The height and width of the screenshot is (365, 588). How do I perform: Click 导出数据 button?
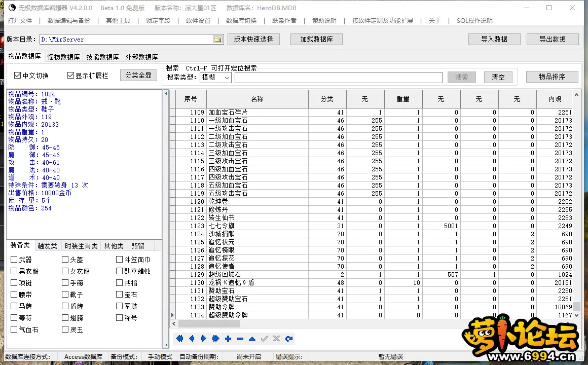click(553, 39)
